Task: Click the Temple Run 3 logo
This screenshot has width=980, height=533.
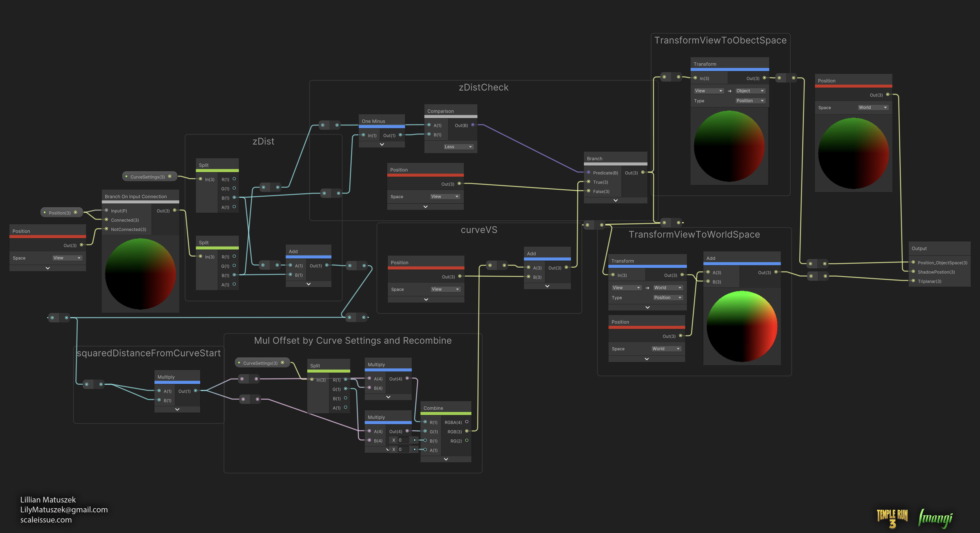Action: [x=892, y=518]
